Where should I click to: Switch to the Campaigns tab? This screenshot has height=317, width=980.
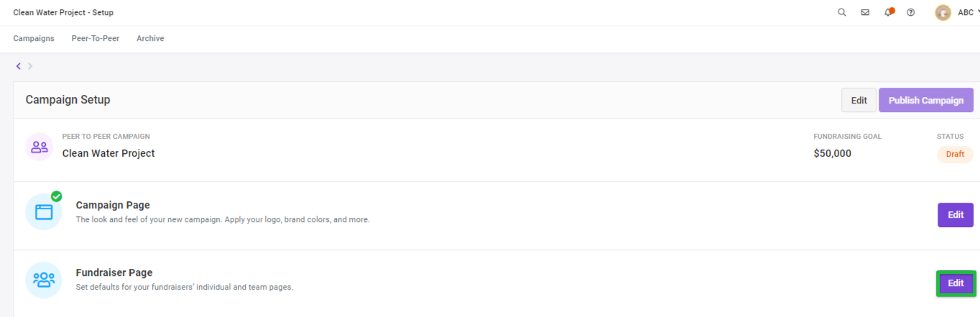(34, 38)
